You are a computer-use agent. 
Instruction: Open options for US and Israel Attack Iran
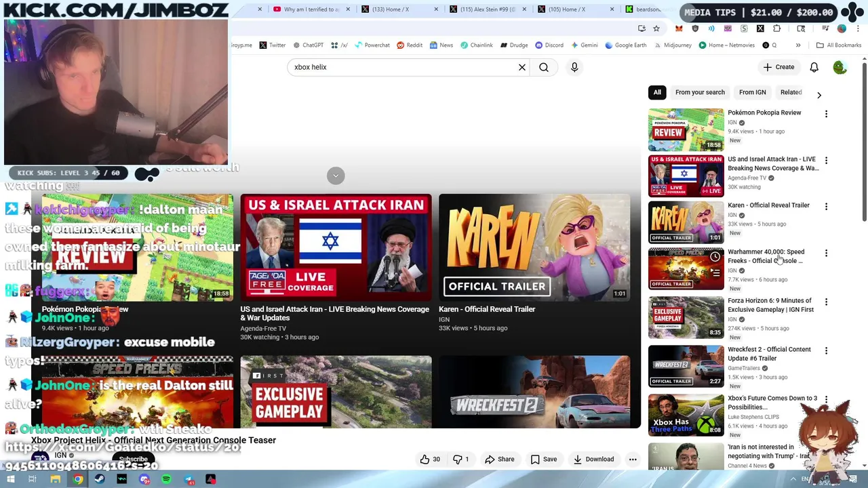[x=826, y=161]
